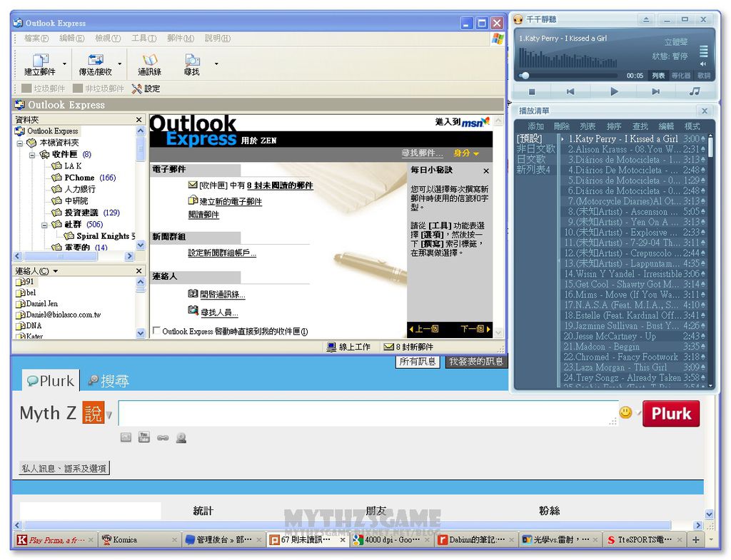Click the 尋找人員 find people icon
The width and height of the screenshot is (731, 560).
(x=193, y=310)
